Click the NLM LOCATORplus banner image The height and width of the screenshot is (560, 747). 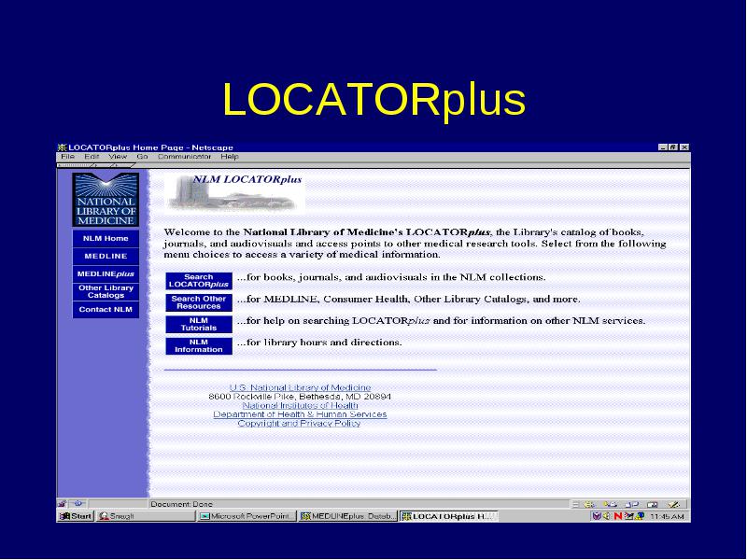click(234, 192)
